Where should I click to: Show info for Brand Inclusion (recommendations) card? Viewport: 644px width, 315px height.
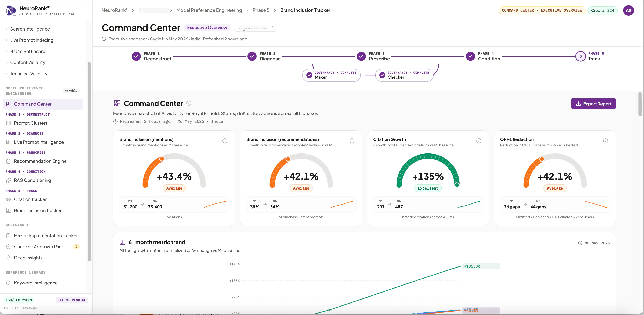click(352, 141)
